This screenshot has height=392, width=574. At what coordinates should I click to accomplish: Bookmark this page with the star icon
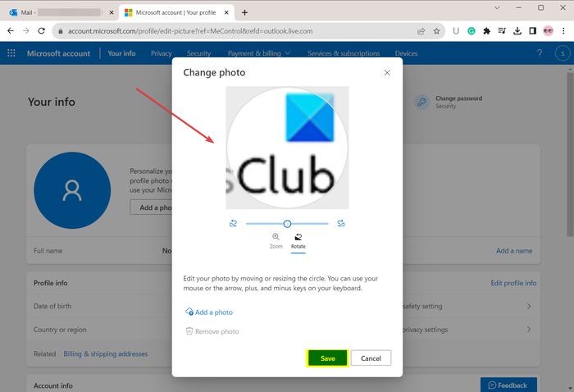pos(436,31)
